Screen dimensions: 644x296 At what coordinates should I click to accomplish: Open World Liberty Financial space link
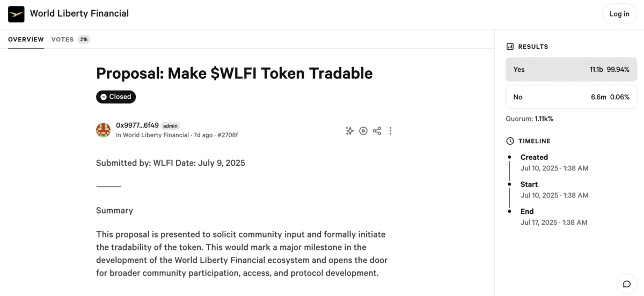pyautogui.click(x=156, y=135)
